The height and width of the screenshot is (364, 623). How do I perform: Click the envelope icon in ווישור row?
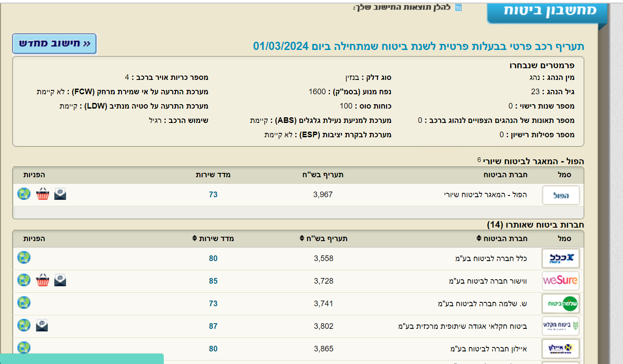point(60,281)
